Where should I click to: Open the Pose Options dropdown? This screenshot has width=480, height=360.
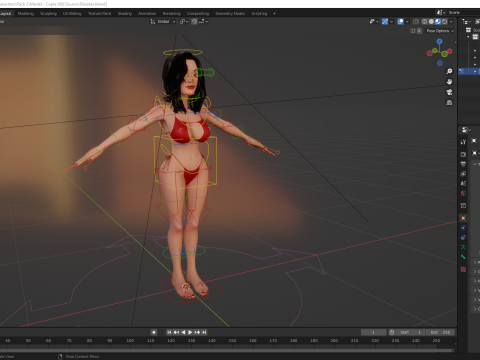point(440,31)
